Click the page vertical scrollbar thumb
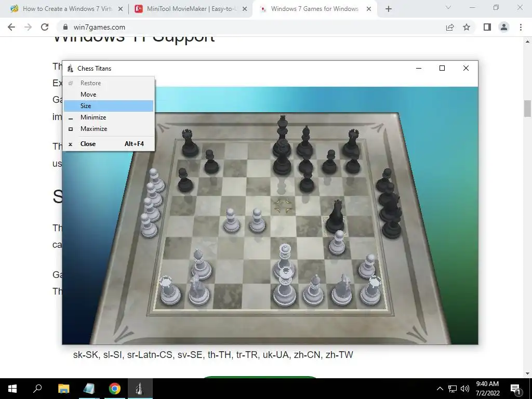 [x=527, y=109]
